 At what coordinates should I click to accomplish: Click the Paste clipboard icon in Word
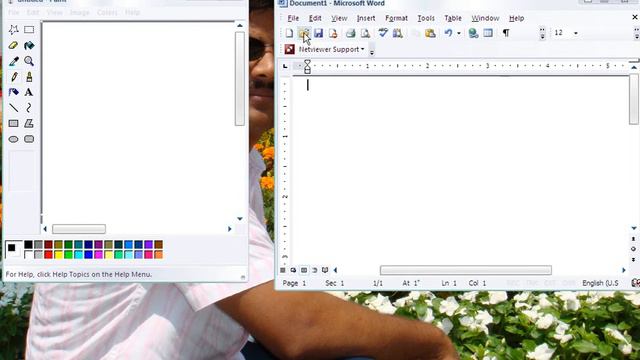(430, 33)
